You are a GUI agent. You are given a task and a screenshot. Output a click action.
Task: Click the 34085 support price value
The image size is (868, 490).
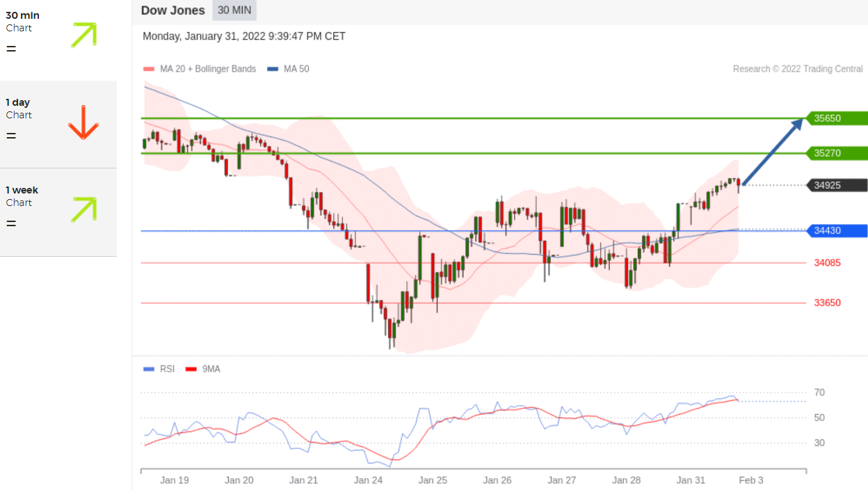(x=828, y=262)
